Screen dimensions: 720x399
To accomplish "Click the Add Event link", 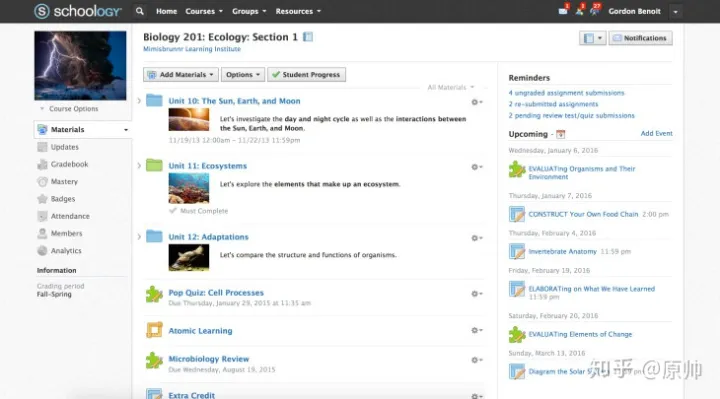I will point(656,133).
